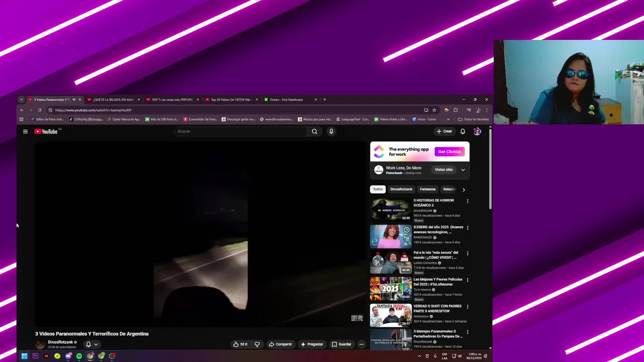Open Spotify from the taskbar

coord(79,356)
